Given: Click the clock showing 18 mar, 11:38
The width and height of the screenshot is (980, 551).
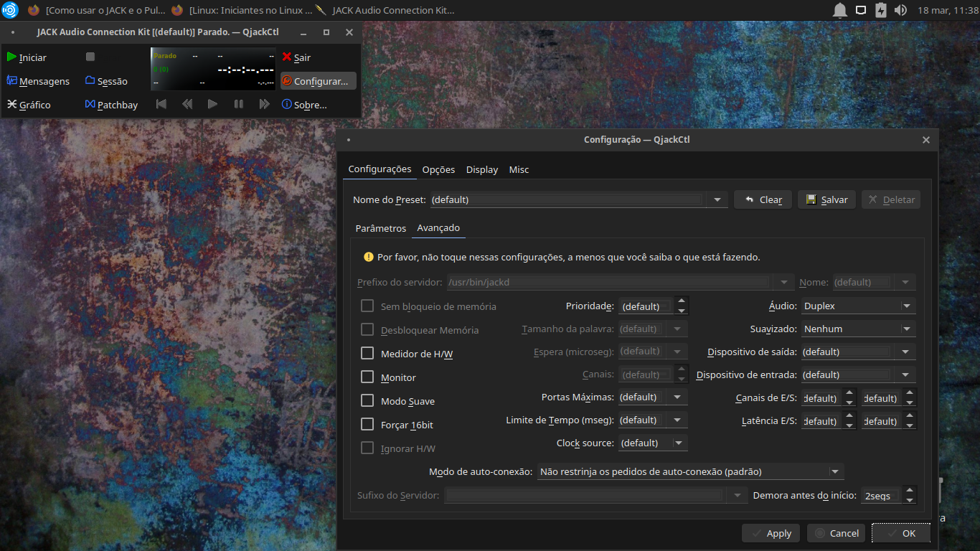Looking at the screenshot, I should click(947, 10).
